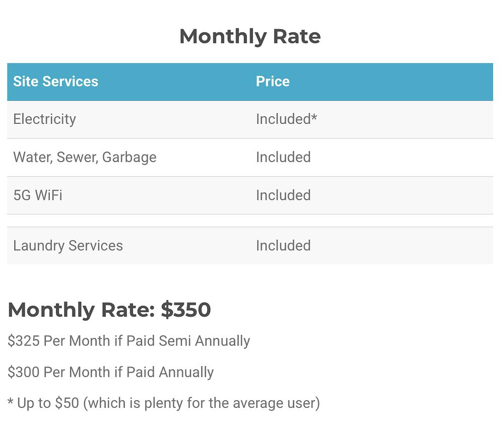Viewport: 504px width, 432px height.
Task: Click Included next to Water, Sewer, Garbage
Action: click(283, 157)
